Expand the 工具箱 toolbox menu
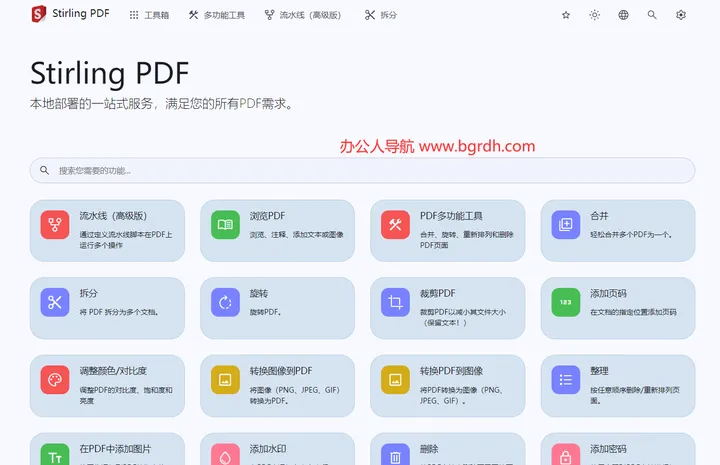The image size is (720, 465). click(149, 15)
